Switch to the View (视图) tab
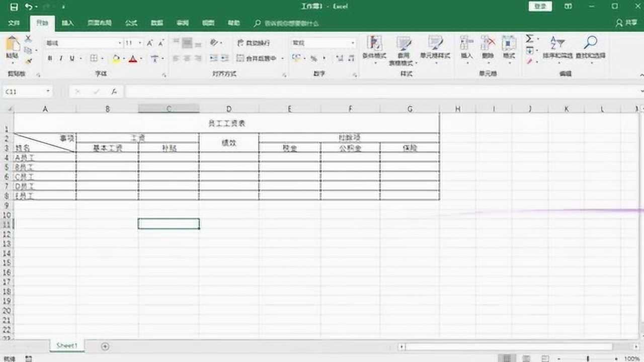 (x=208, y=23)
